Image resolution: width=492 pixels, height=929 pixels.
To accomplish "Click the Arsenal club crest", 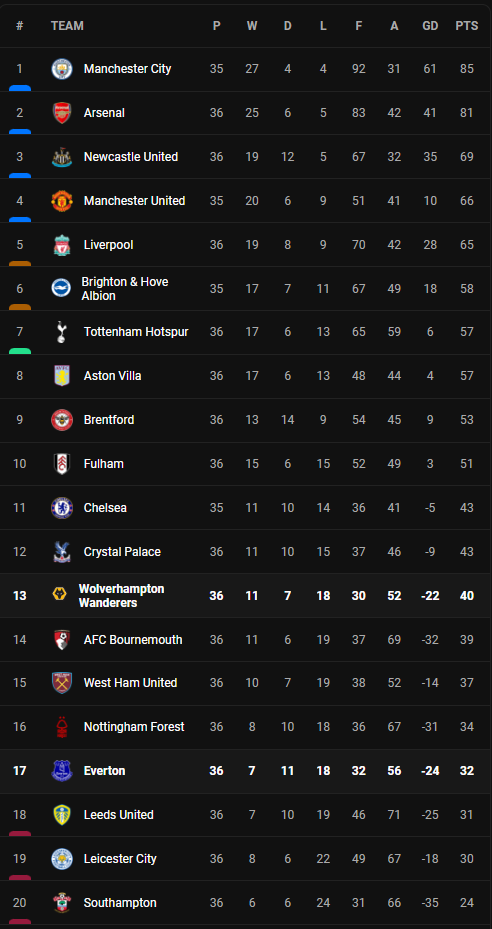I will [62, 113].
